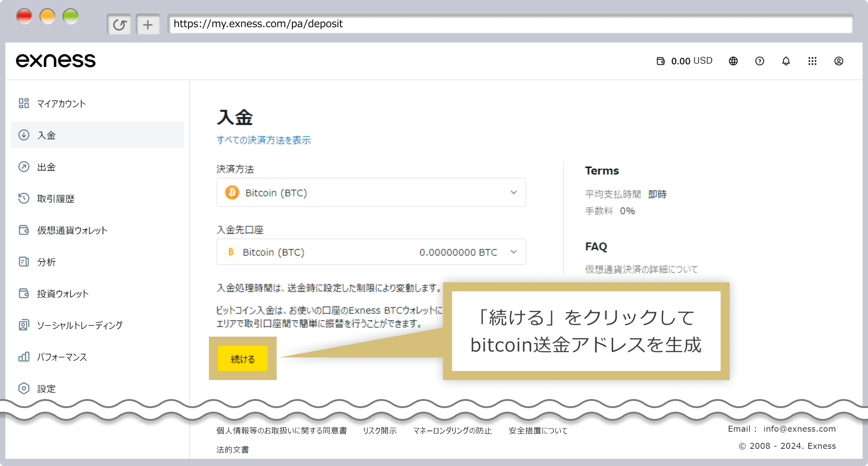Click the 出金 withdrawal arrow icon
The width and height of the screenshot is (868, 466).
click(24, 166)
